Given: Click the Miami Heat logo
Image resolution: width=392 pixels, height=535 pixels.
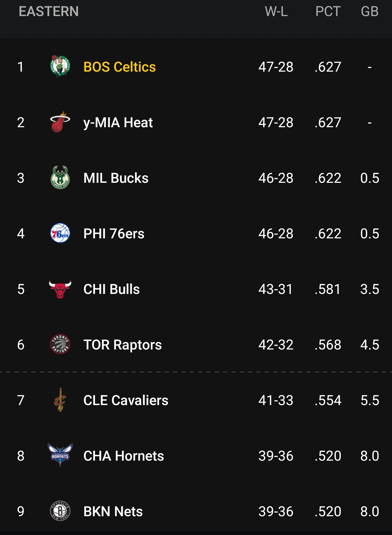Looking at the screenshot, I should [60, 122].
